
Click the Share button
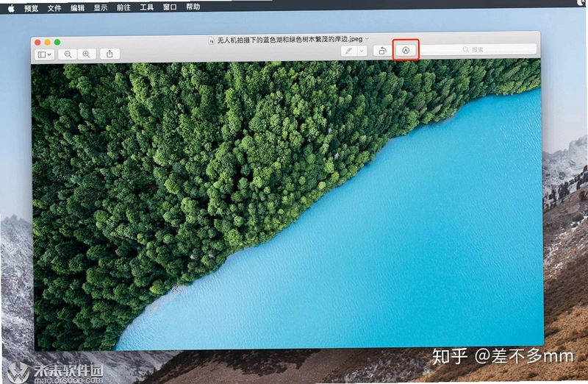110,54
